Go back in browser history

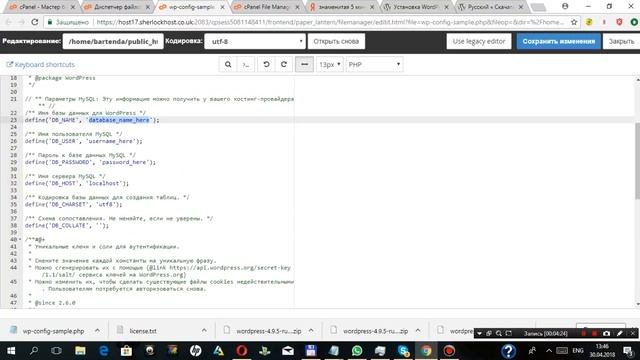(9, 22)
